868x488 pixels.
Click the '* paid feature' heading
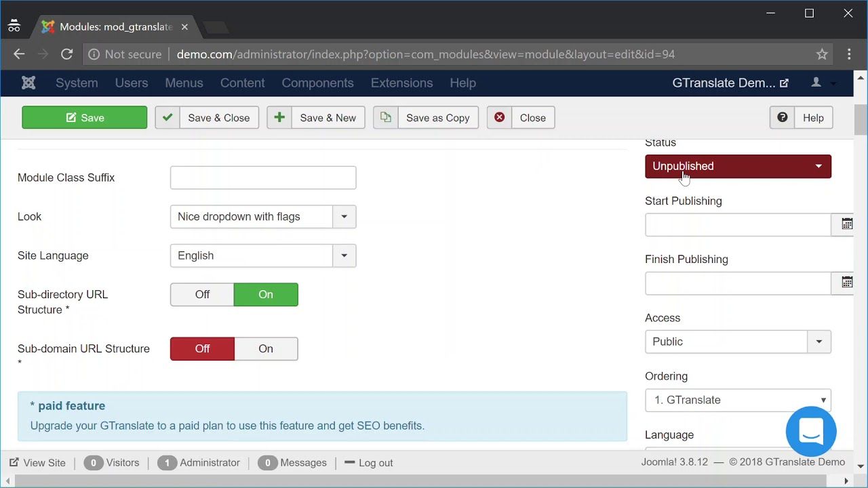pyautogui.click(x=68, y=406)
